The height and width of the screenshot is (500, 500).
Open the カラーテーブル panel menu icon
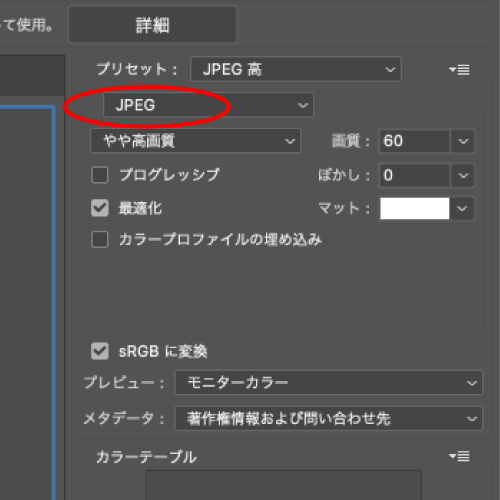tap(459, 456)
